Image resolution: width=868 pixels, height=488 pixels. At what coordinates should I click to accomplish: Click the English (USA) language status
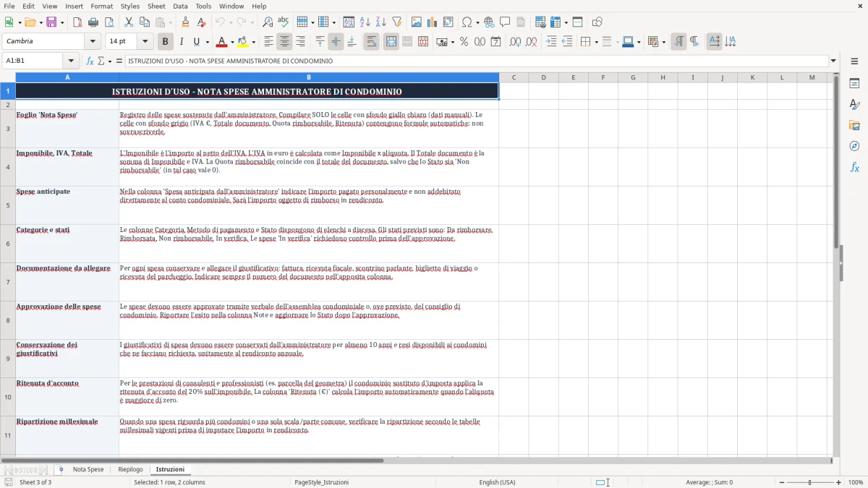pos(498,482)
